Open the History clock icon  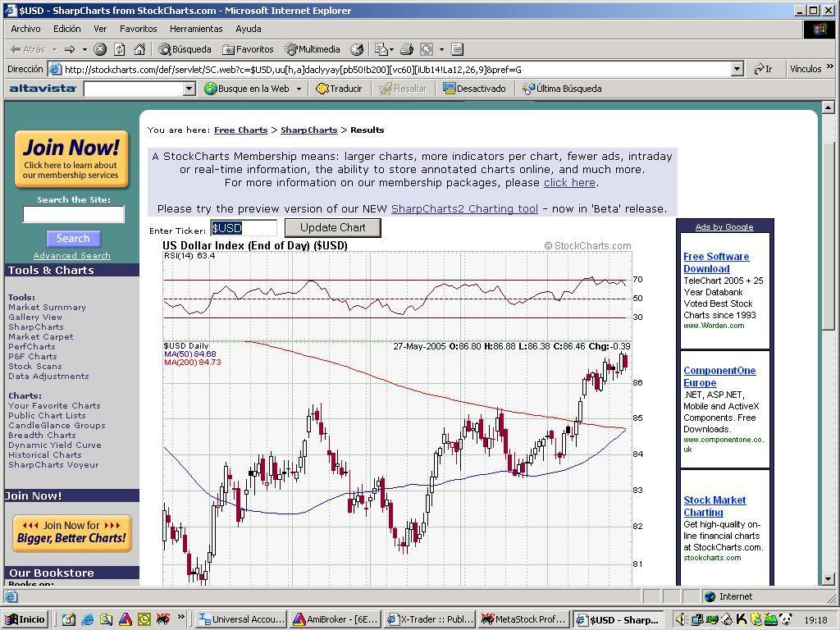(x=357, y=49)
